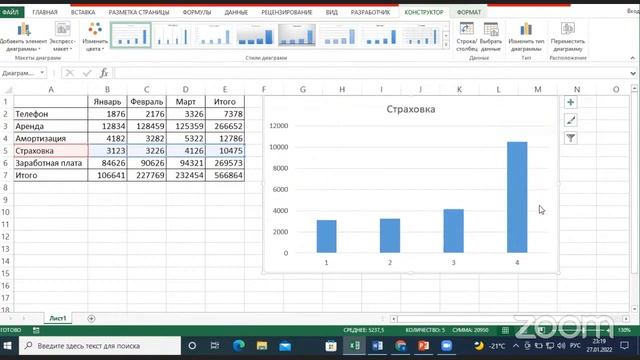Screen dimensions: 640x360
Task: Open the Change Colors palette
Action: click(95, 37)
